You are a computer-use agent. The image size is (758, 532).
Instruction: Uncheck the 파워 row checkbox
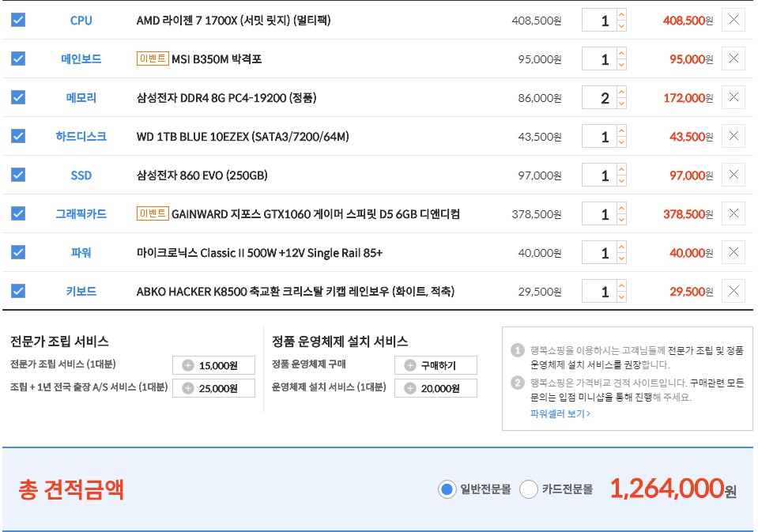coord(18,252)
